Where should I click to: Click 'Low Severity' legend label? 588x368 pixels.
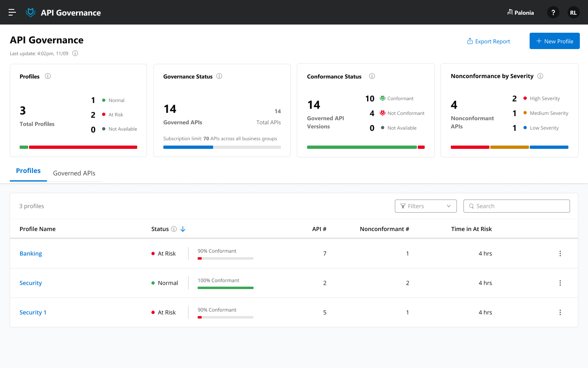click(544, 128)
